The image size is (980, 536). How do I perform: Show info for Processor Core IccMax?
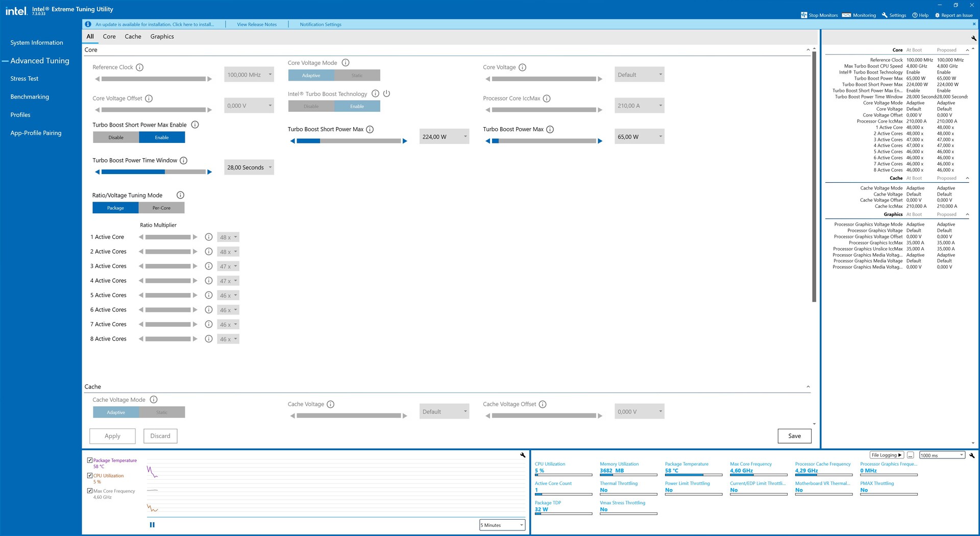coord(547,99)
